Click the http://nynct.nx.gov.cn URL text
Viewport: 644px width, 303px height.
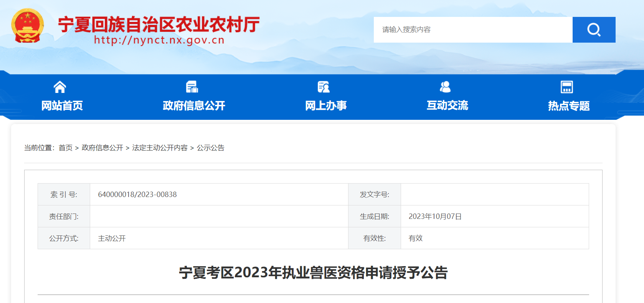159,40
